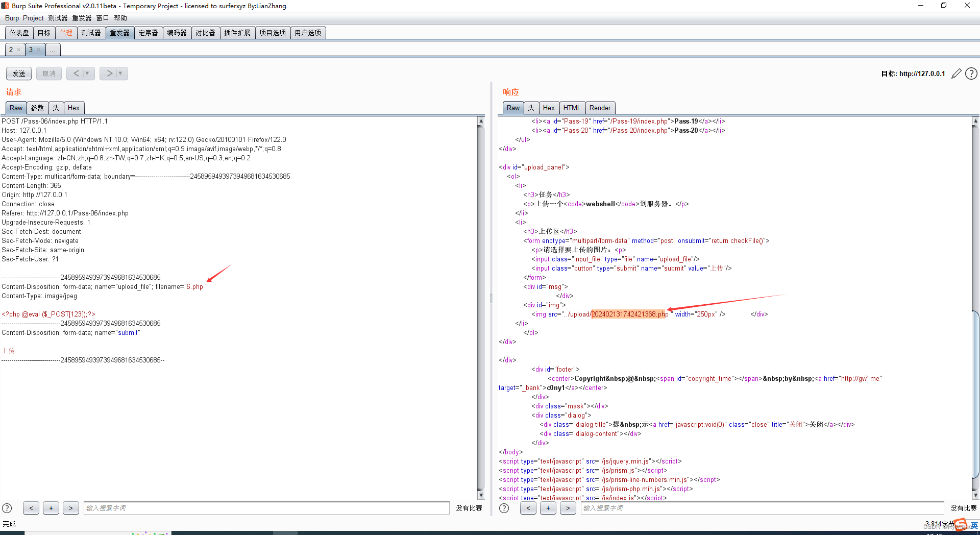
Task: Select the request Raw tab
Action: point(16,108)
